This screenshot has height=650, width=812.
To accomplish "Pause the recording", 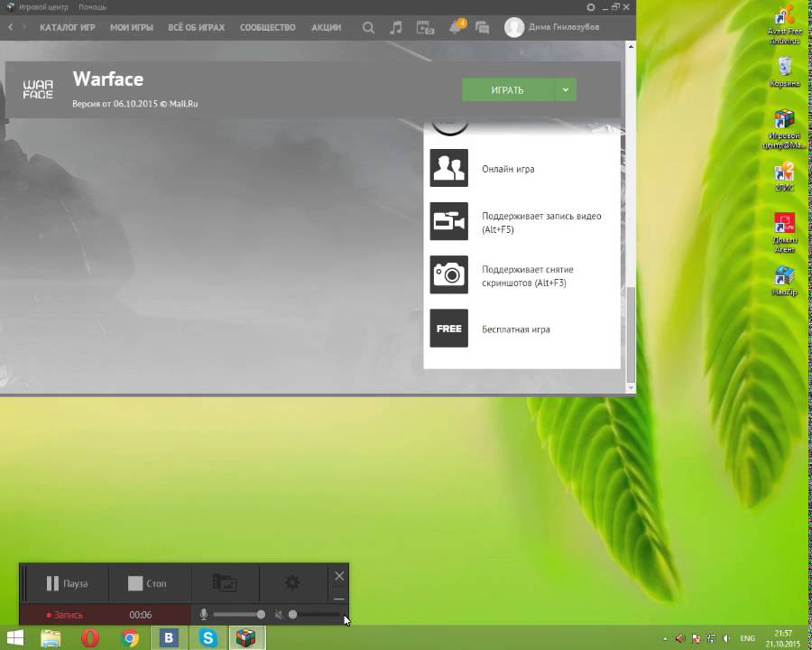I will [68, 584].
